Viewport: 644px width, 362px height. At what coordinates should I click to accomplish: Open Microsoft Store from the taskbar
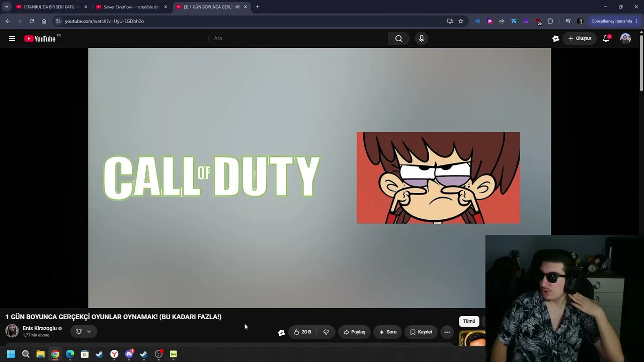click(x=85, y=354)
